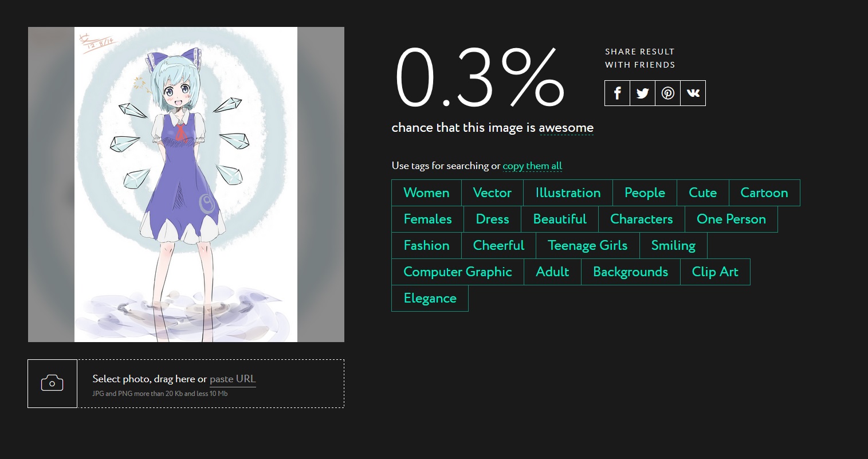The image size is (868, 459).
Task: Click the uploaded anime girl image
Action: pos(186,185)
